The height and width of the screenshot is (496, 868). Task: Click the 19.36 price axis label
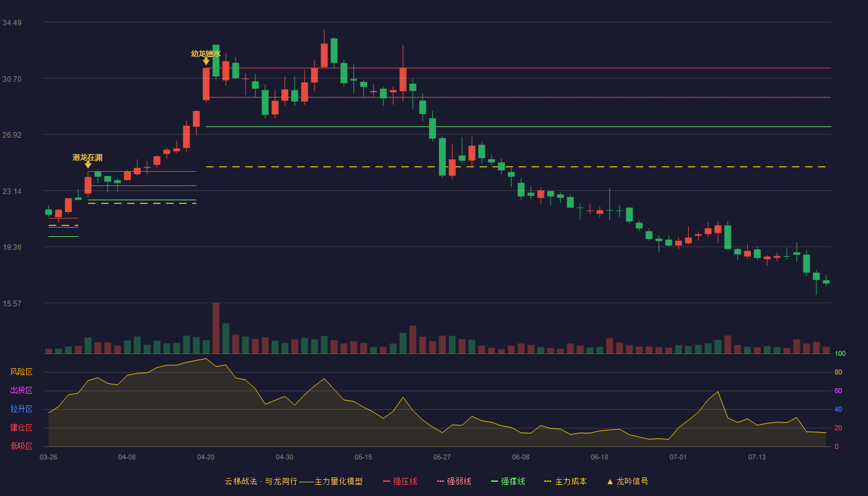(x=12, y=247)
